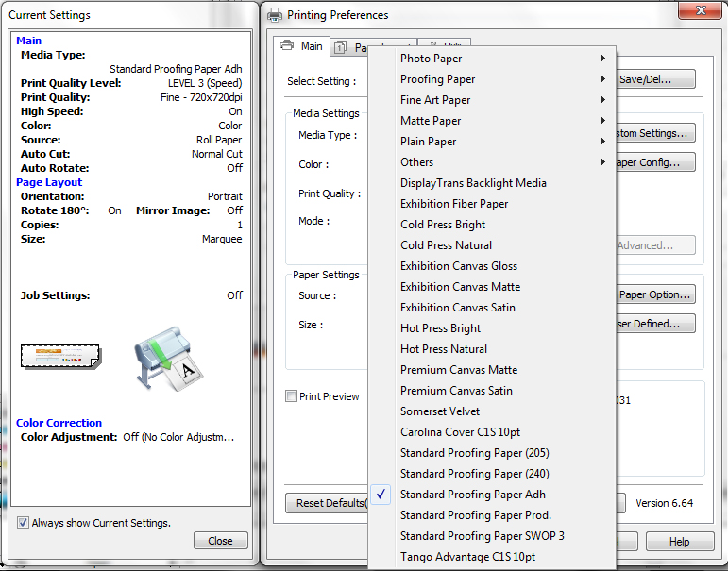This screenshot has height=571, width=728.
Task: Click the Fine - 720x720dpi value
Action: 201,97
